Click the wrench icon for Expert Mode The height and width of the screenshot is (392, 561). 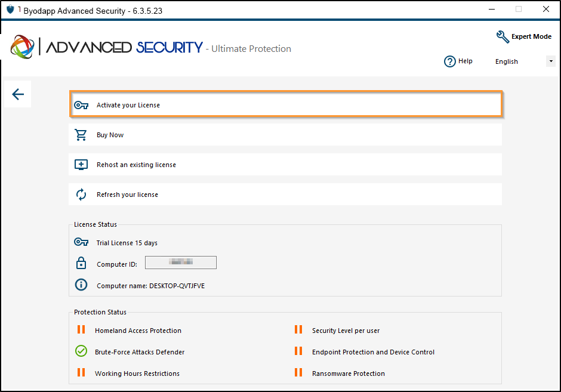503,37
